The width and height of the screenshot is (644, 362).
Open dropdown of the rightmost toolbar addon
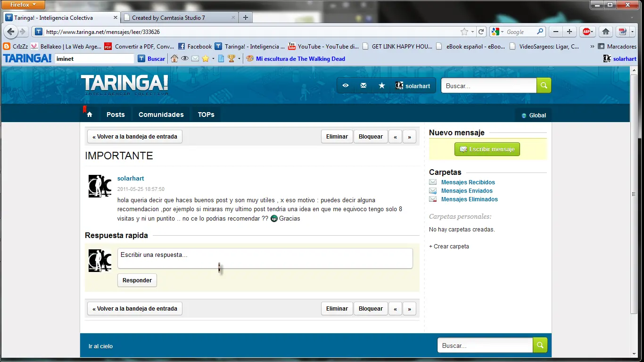[631, 32]
